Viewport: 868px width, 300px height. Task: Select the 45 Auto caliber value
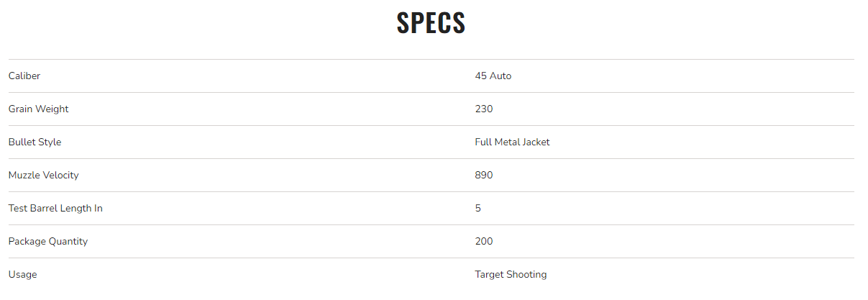[493, 76]
